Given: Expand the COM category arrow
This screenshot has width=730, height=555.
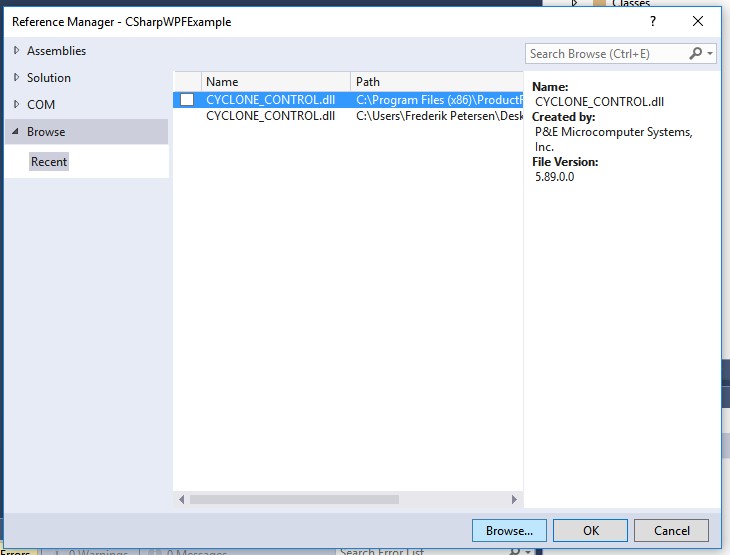Looking at the screenshot, I should tap(16, 104).
